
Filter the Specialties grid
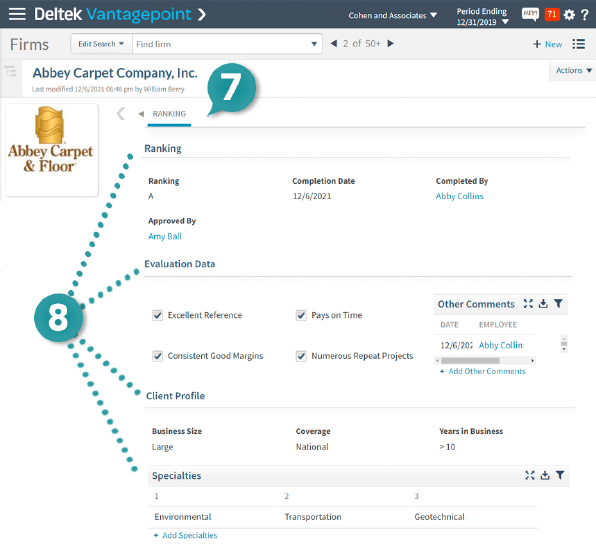560,475
